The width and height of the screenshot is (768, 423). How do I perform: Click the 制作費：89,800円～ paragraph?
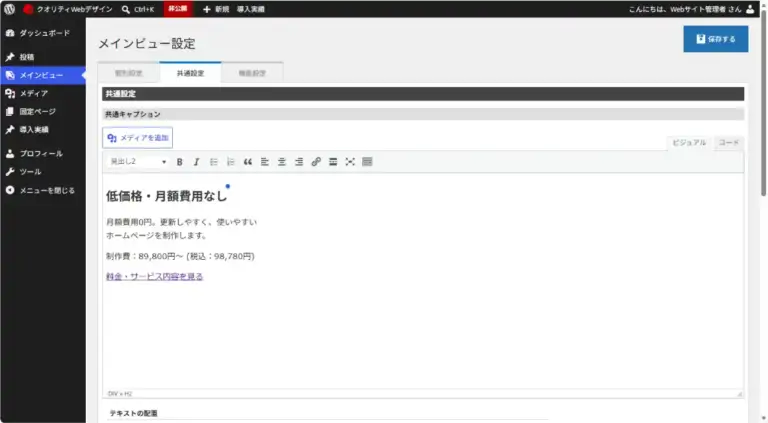tap(180, 256)
